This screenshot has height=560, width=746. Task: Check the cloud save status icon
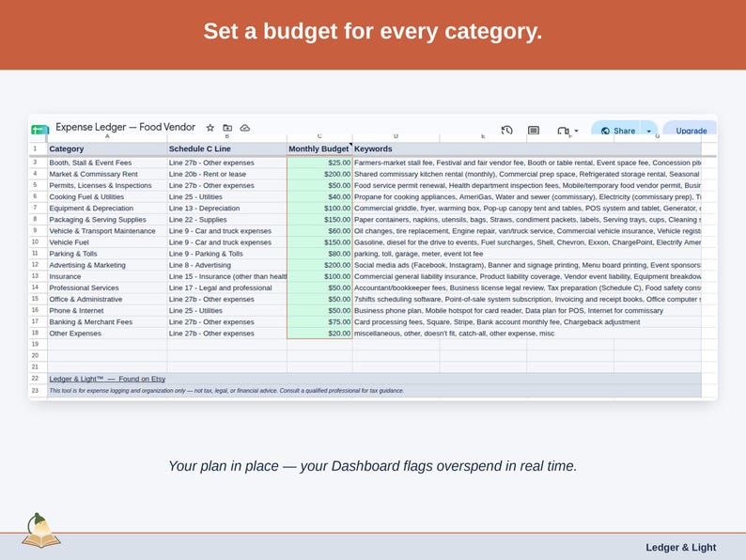(x=245, y=128)
